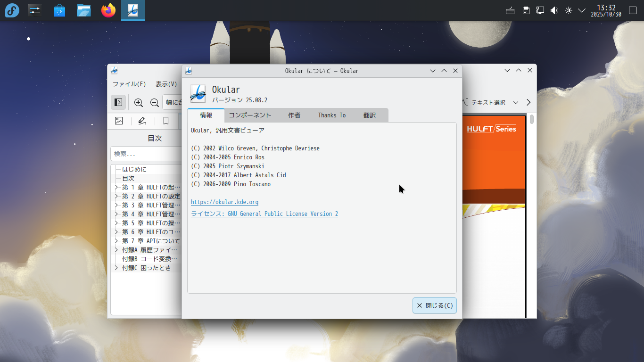
Task: Click the "Okular, 汎用文書ビューア" description text
Action: (x=228, y=130)
